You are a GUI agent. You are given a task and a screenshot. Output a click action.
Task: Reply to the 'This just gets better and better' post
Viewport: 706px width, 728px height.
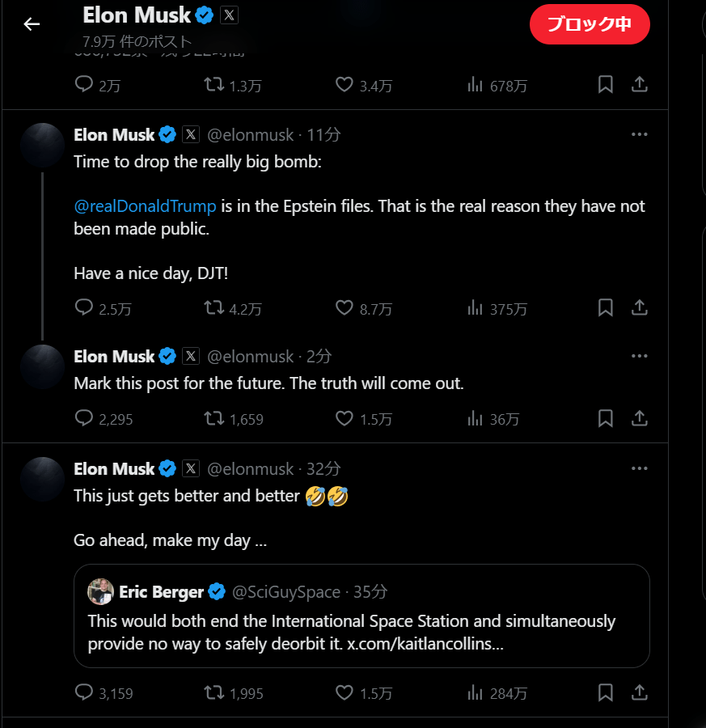click(x=84, y=693)
